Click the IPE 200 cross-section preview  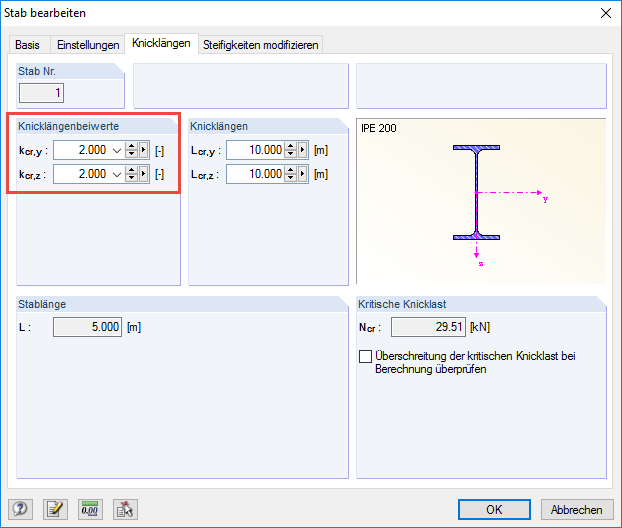tap(481, 201)
